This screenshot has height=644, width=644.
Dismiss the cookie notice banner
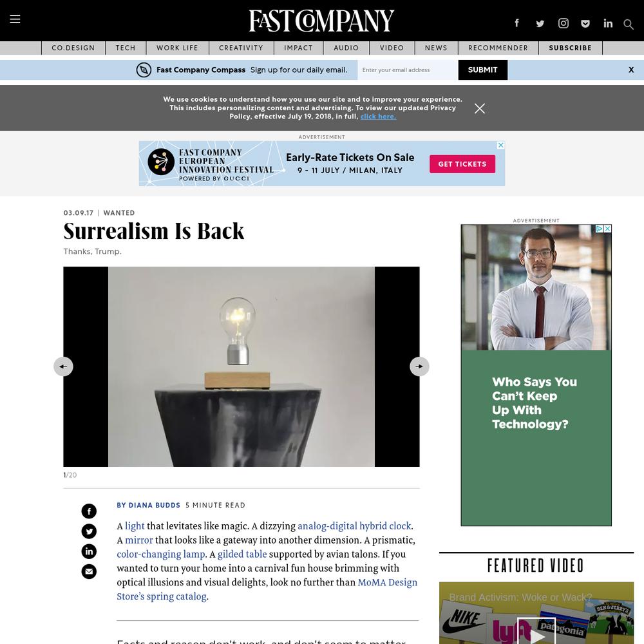click(x=479, y=108)
